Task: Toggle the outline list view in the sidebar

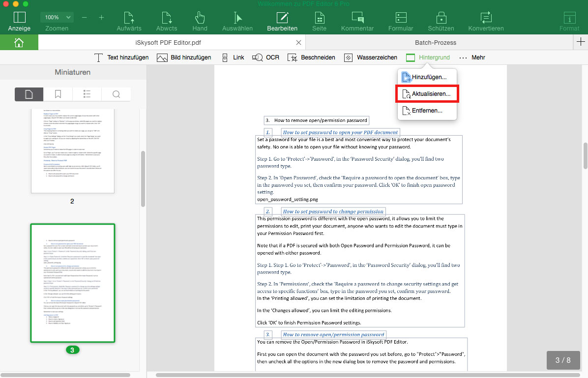Action: [87, 94]
